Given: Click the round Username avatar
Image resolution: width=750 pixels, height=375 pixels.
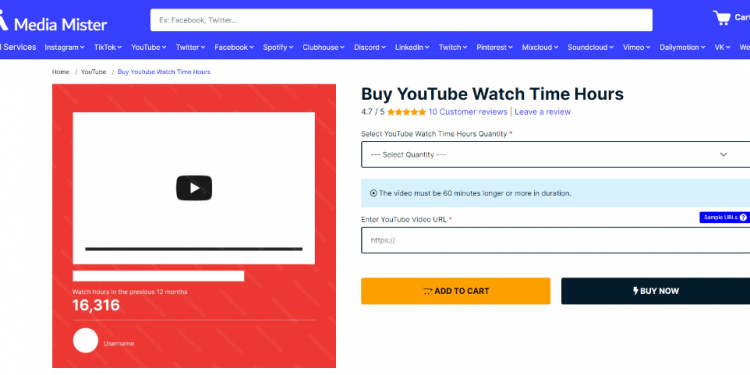Looking at the screenshot, I should 86,341.
